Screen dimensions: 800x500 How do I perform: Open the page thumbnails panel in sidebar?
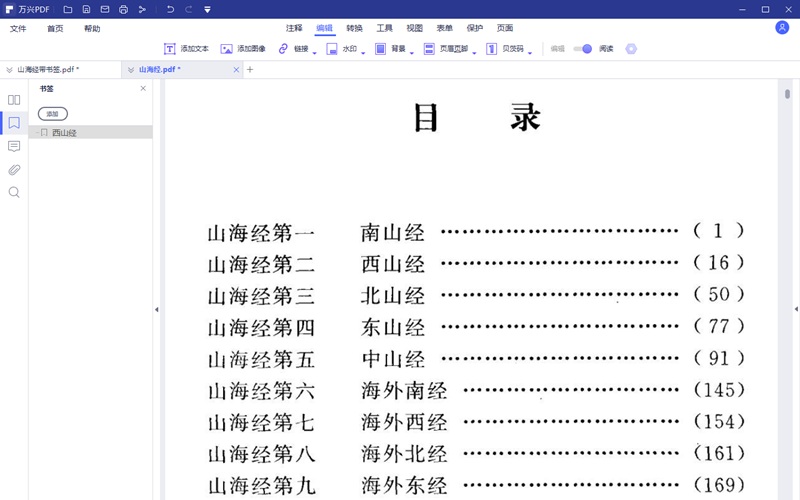[14, 100]
